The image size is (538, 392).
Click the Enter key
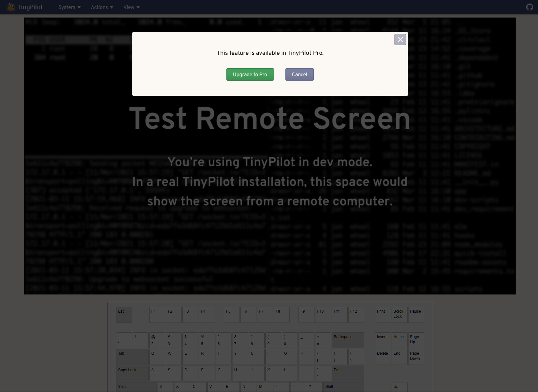pyautogui.click(x=348, y=374)
